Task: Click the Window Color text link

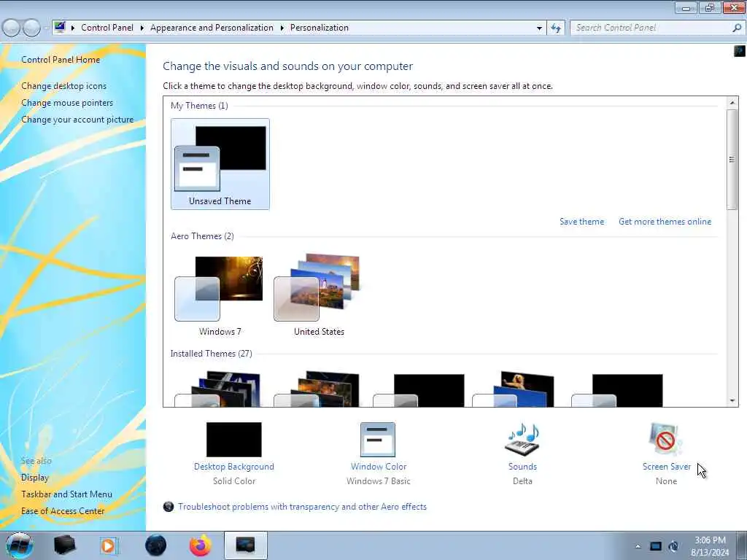Action: point(379,467)
